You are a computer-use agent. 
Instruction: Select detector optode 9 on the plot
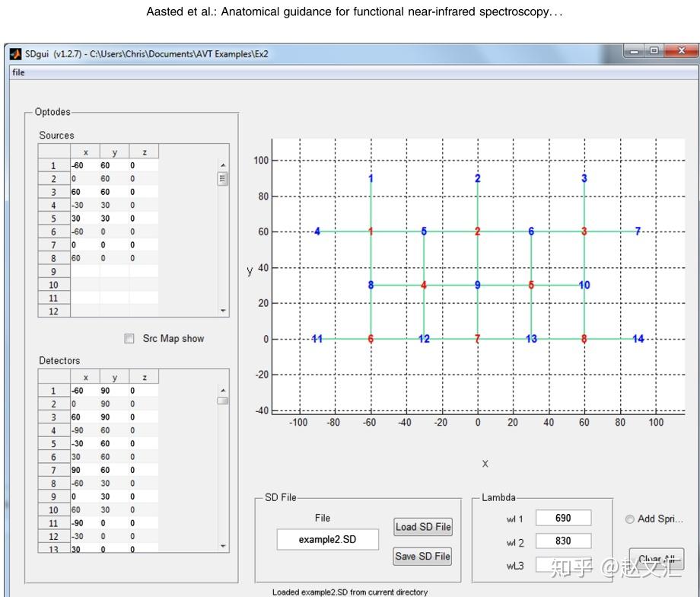477,285
